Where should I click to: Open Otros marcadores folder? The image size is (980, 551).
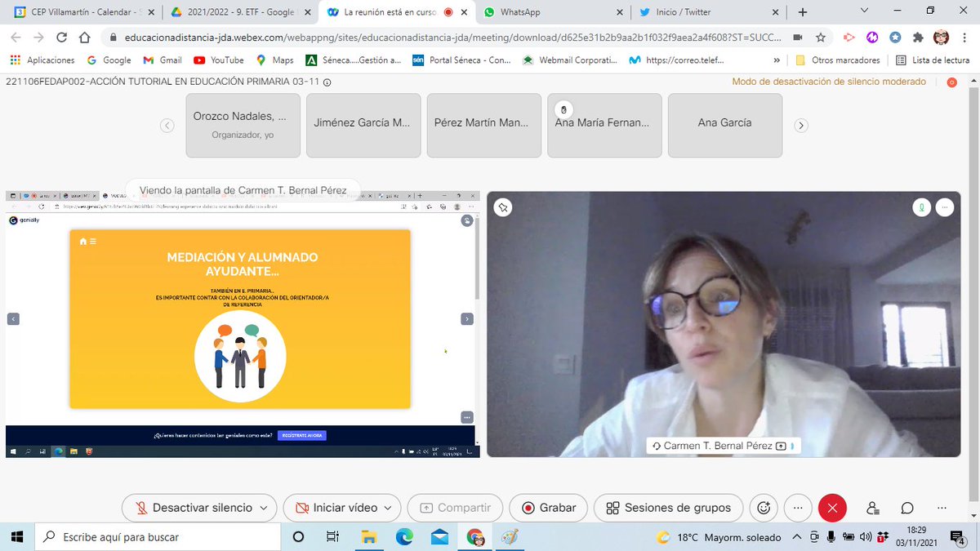(x=837, y=60)
